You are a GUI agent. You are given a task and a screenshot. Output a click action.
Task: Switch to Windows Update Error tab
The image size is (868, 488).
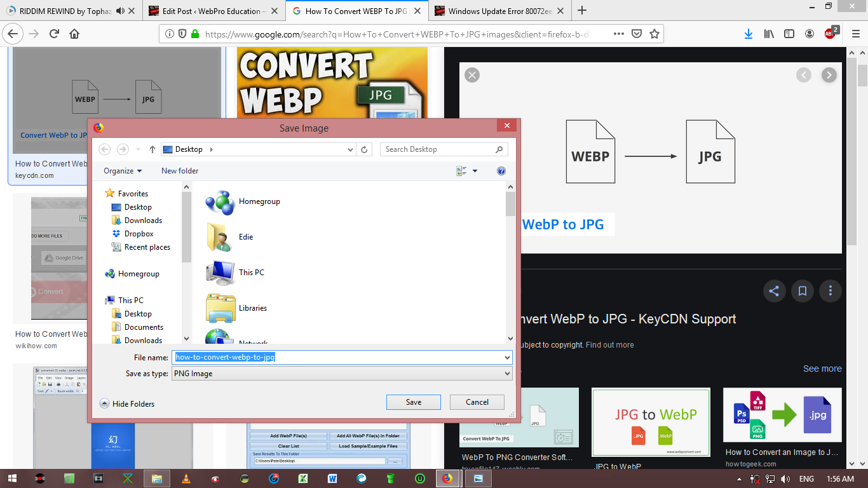point(500,11)
